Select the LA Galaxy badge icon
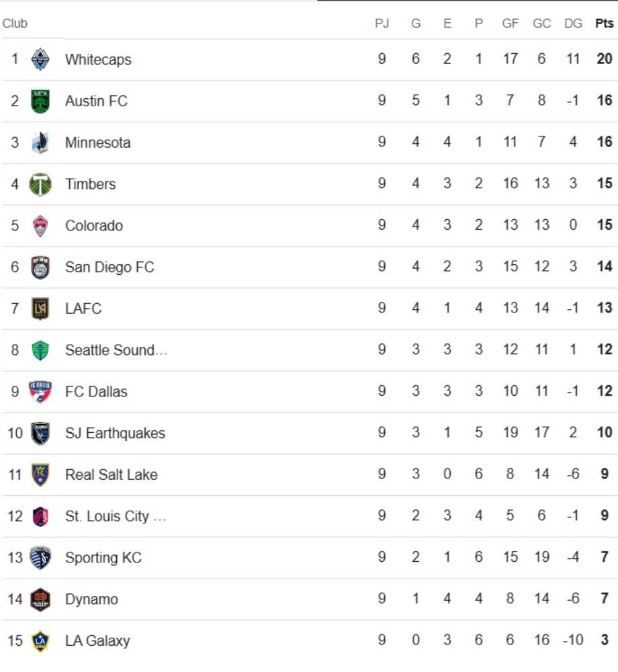 click(x=40, y=641)
